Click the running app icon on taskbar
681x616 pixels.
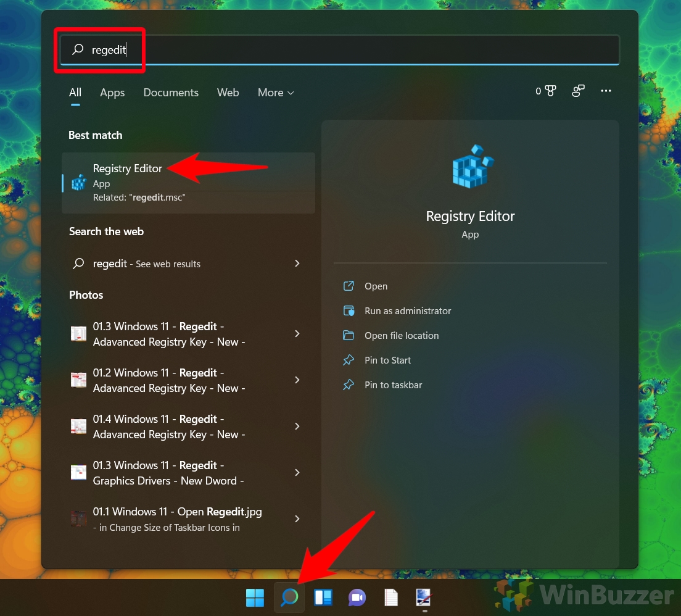pos(423,597)
